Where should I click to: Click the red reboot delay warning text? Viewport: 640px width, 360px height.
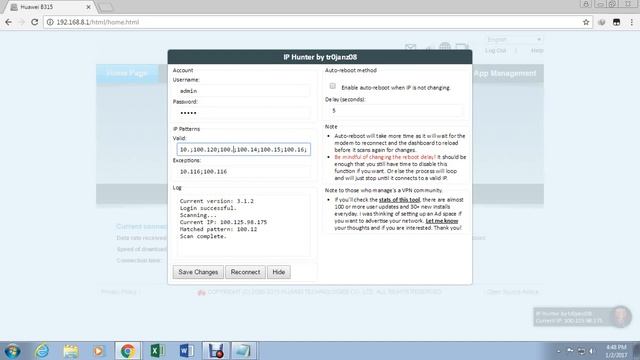385,157
